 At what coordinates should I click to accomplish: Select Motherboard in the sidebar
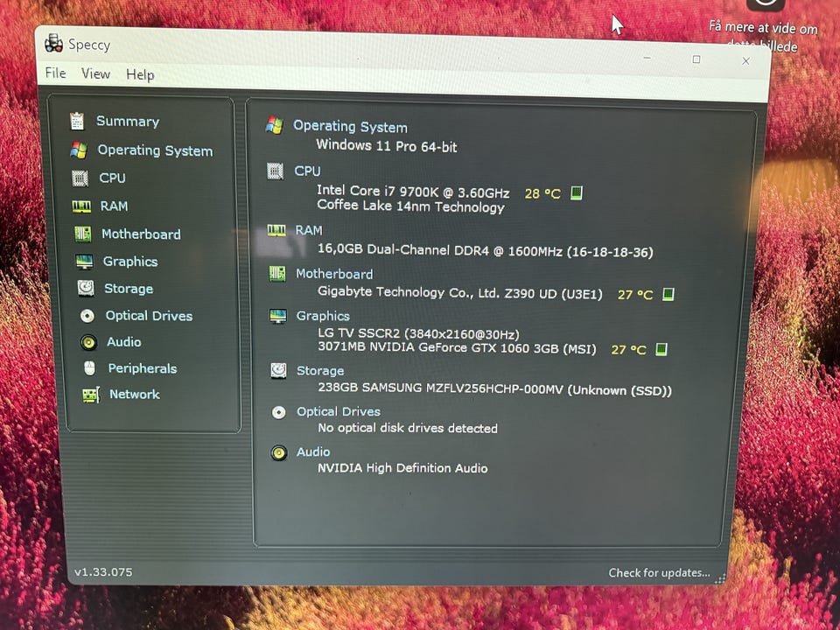click(x=141, y=234)
